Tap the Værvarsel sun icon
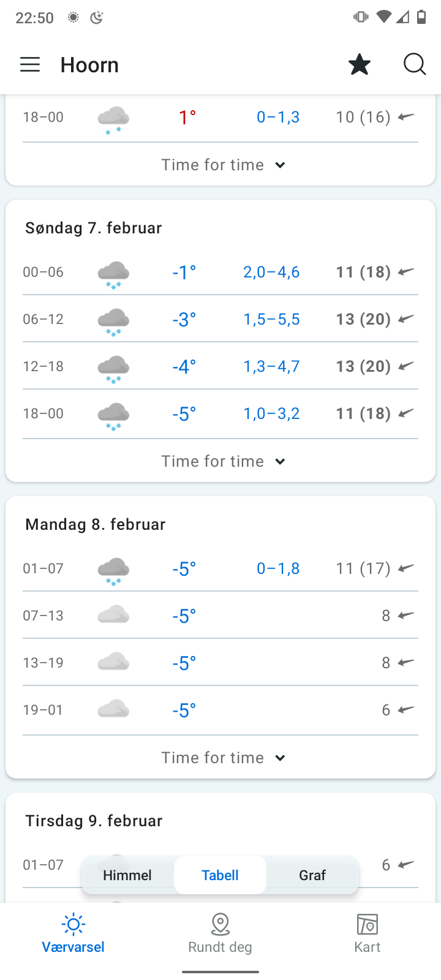 [73, 925]
